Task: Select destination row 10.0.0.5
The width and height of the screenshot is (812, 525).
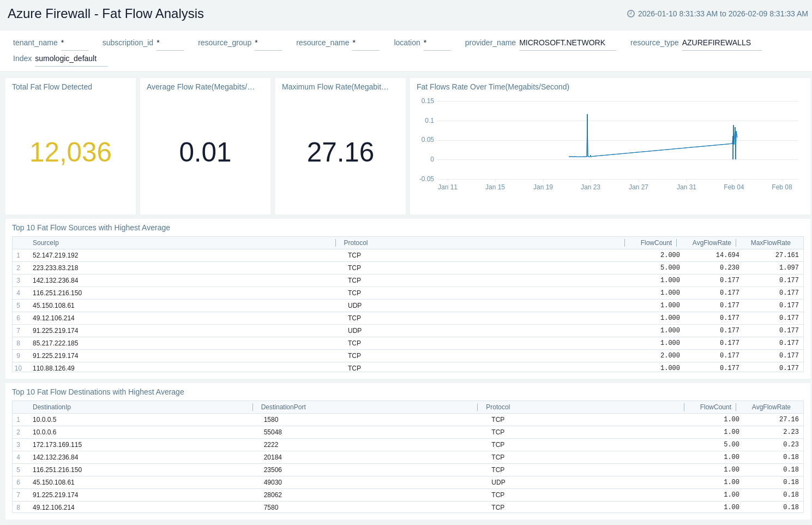Action: pos(45,420)
